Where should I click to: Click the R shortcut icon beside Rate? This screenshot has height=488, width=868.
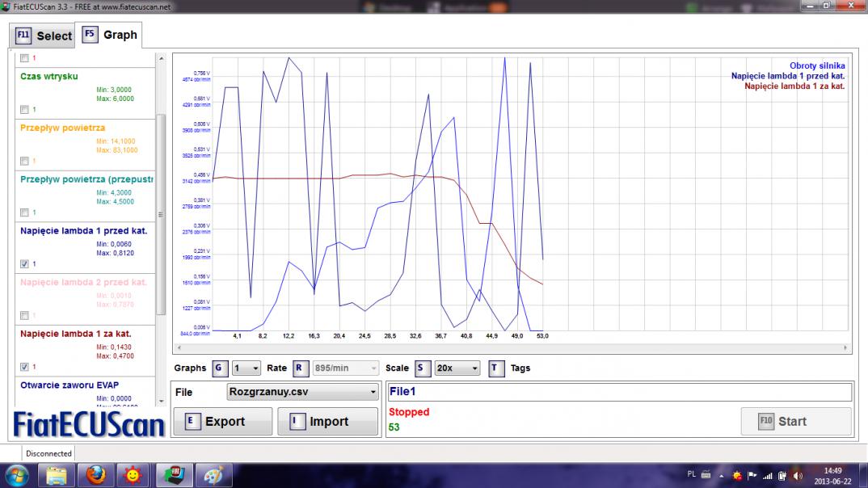tap(300, 368)
